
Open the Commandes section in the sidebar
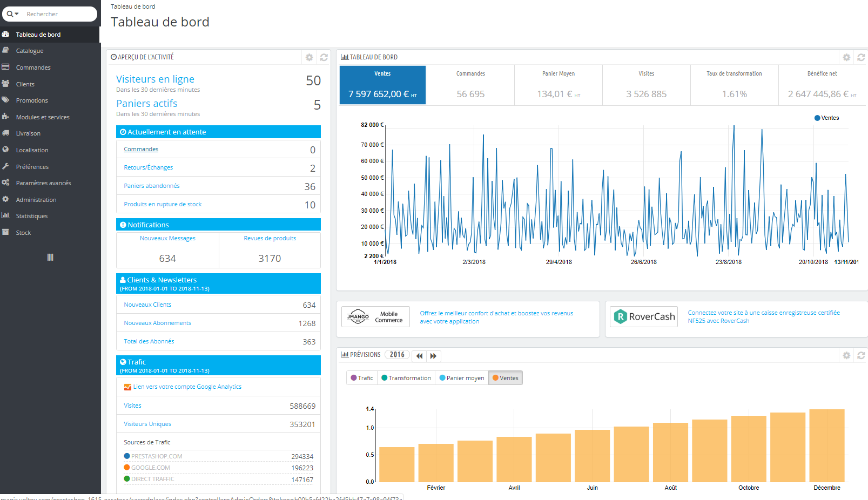(x=33, y=67)
